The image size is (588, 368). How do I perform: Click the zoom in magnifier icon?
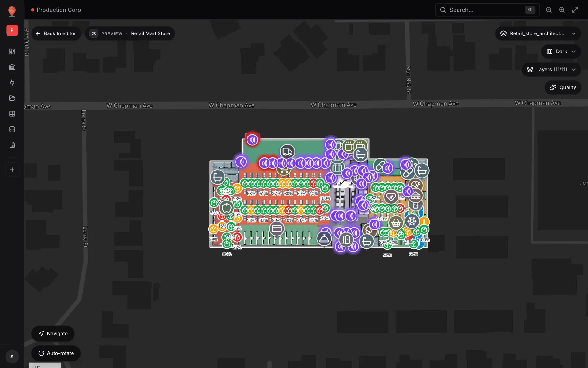562,10
